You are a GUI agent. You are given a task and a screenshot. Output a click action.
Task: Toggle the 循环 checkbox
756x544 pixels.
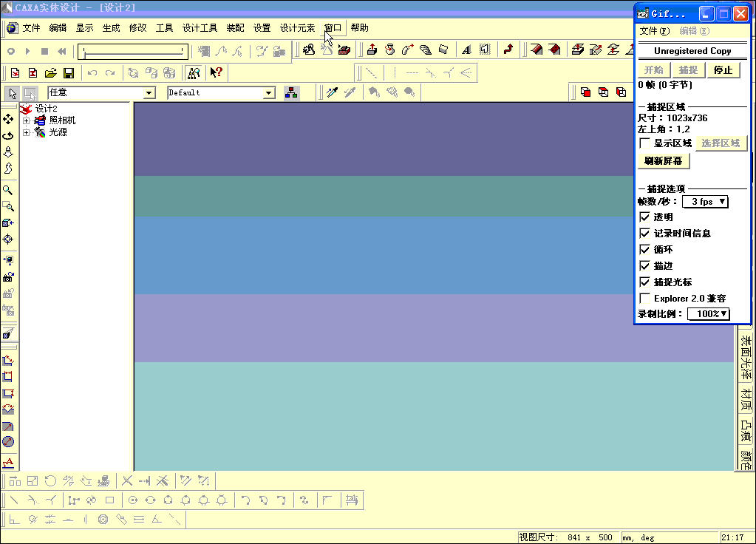click(x=644, y=249)
